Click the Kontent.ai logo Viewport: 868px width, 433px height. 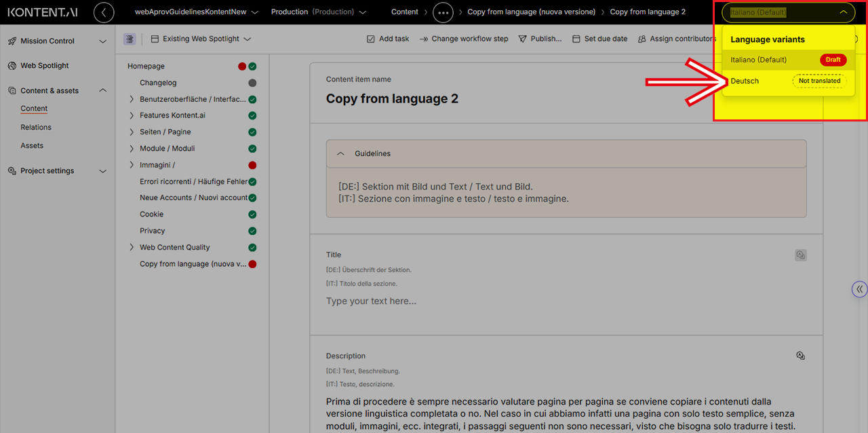click(x=43, y=12)
